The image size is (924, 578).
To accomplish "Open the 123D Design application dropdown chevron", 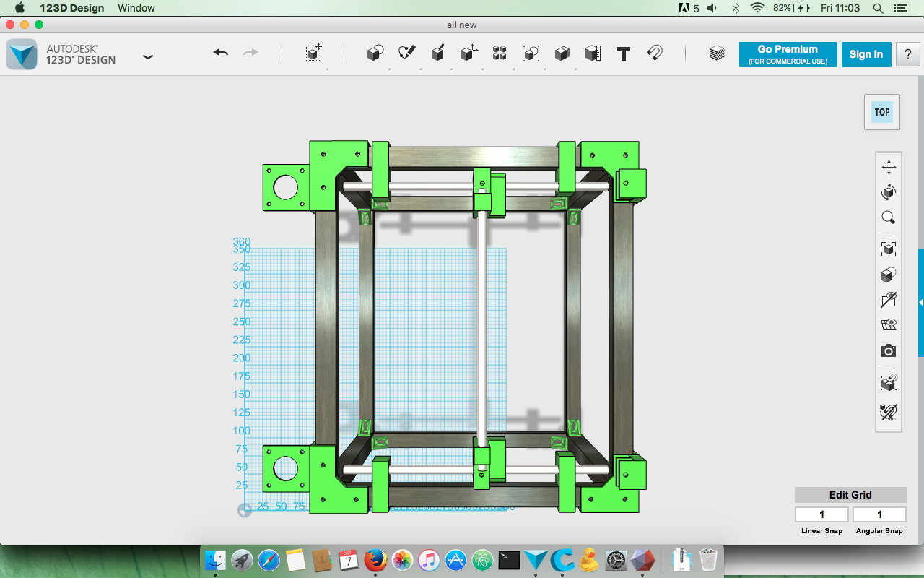I will (148, 56).
